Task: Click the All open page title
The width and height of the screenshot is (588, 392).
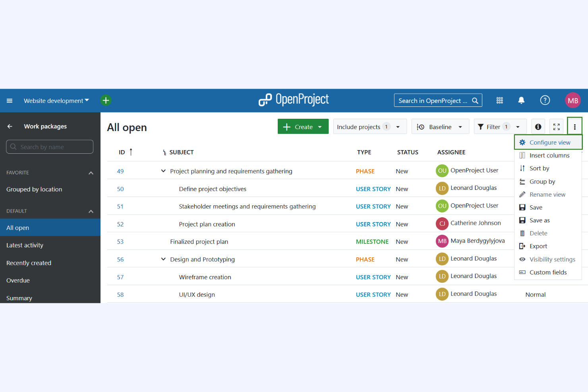Action: pyautogui.click(x=127, y=127)
